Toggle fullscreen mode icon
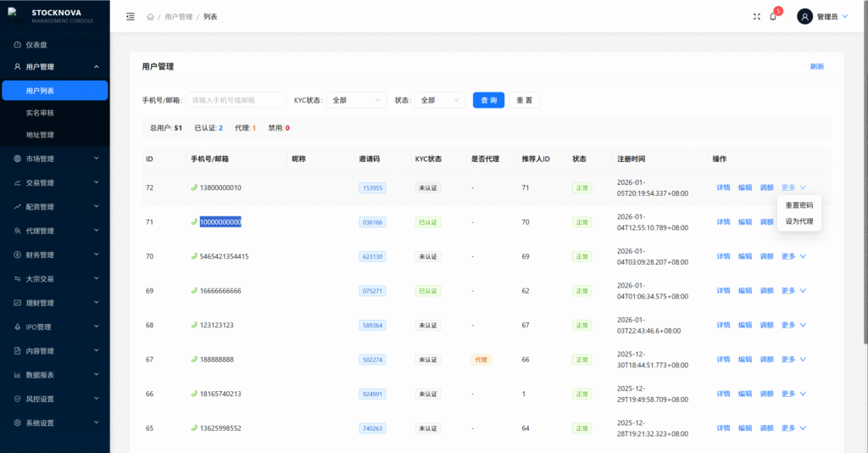Image resolution: width=868 pixels, height=453 pixels. (x=757, y=17)
